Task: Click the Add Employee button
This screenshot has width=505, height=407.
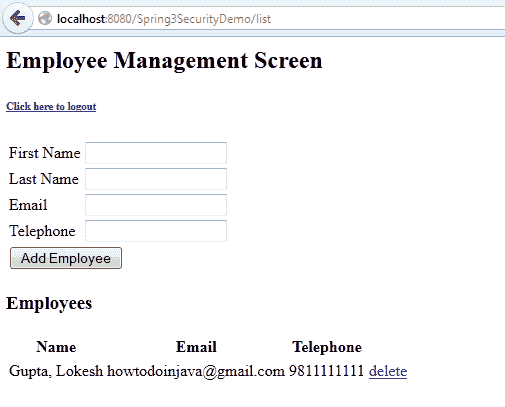Action: (66, 258)
